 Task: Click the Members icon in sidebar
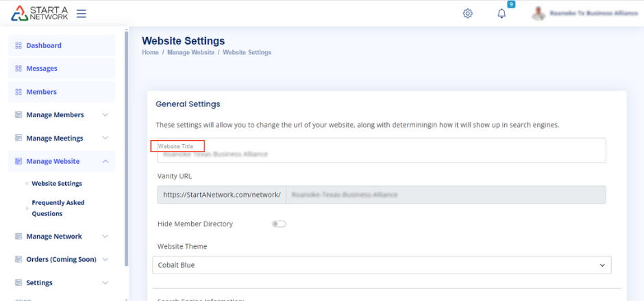click(x=18, y=92)
